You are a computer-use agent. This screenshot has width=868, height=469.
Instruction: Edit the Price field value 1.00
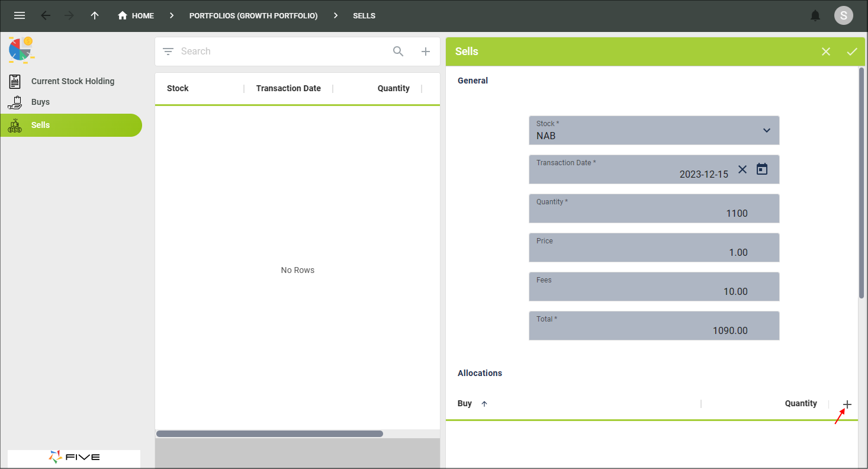(654, 248)
